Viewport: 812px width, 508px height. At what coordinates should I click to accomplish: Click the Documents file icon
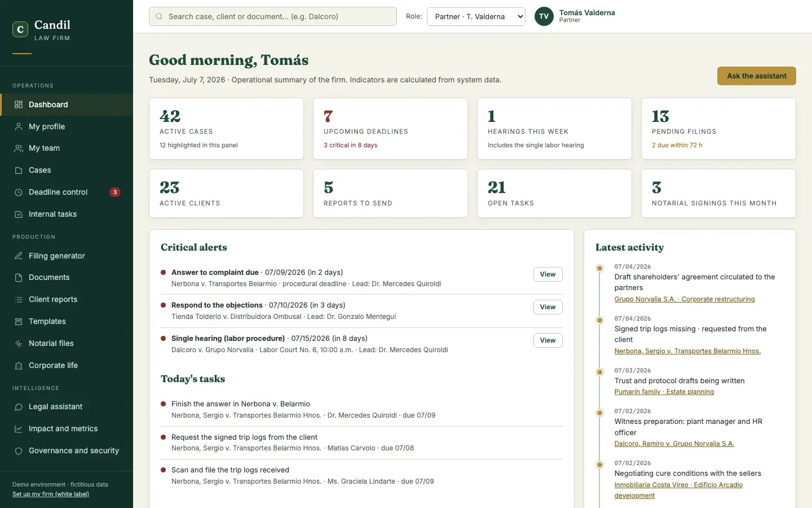coord(19,277)
